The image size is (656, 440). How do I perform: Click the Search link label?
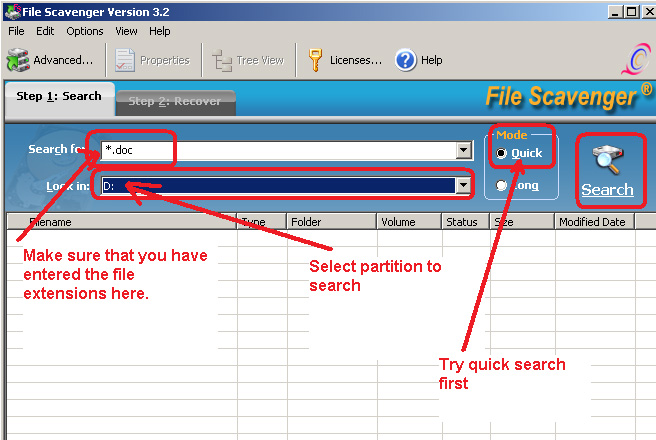[x=607, y=189]
